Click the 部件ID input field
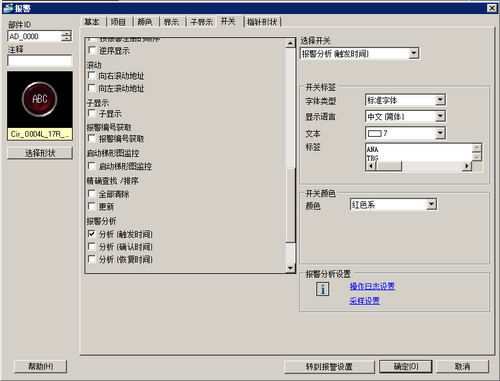The width and height of the screenshot is (500, 381). click(x=34, y=36)
